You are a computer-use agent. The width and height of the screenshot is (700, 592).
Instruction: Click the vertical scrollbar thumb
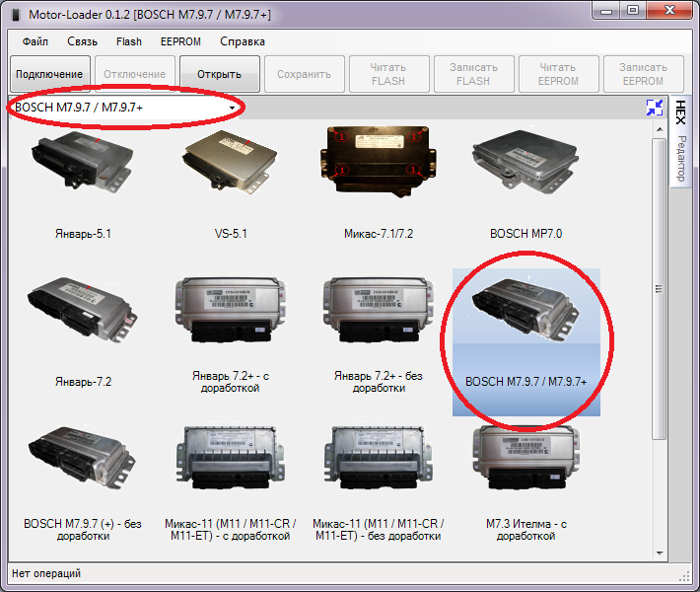[x=660, y=289]
